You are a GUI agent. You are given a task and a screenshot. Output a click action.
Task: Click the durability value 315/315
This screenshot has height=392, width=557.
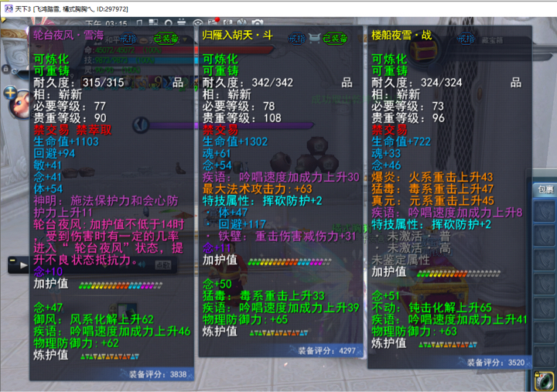pos(104,83)
